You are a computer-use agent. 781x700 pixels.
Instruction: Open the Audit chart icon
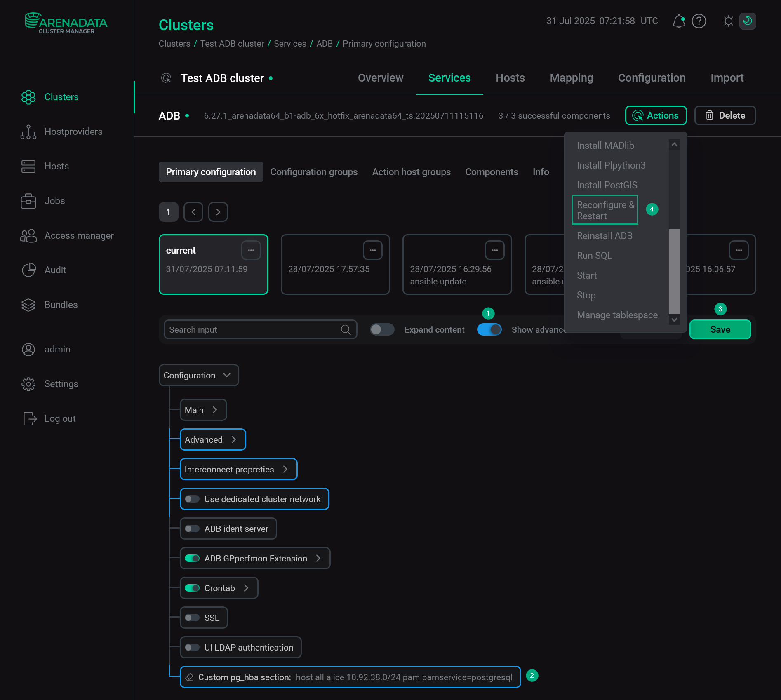(28, 270)
